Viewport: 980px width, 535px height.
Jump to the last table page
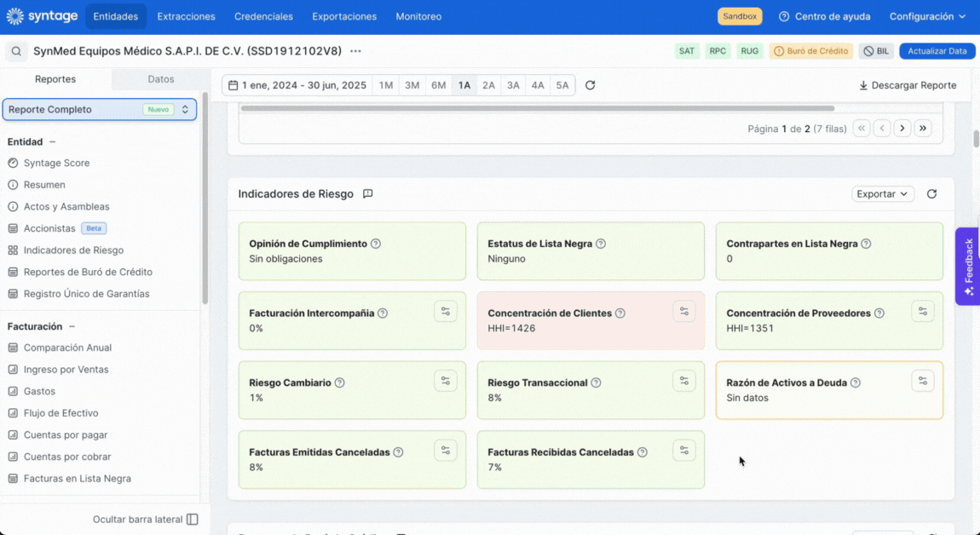pos(923,129)
